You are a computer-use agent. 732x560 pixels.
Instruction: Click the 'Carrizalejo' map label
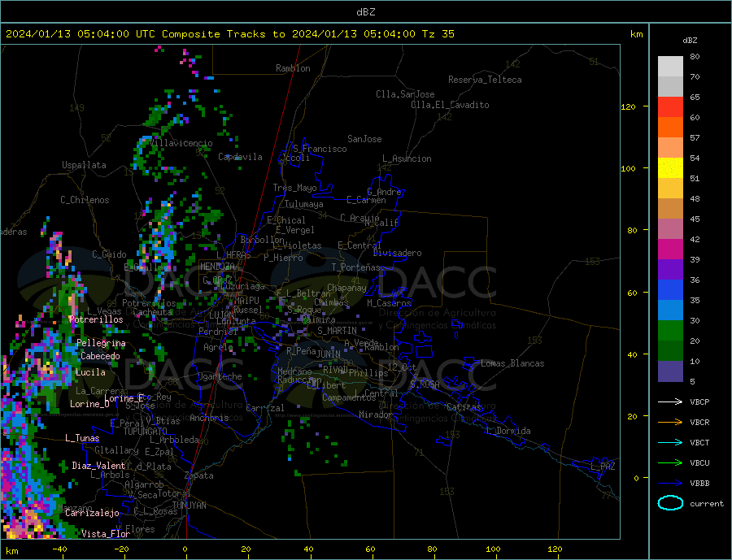pos(92,513)
